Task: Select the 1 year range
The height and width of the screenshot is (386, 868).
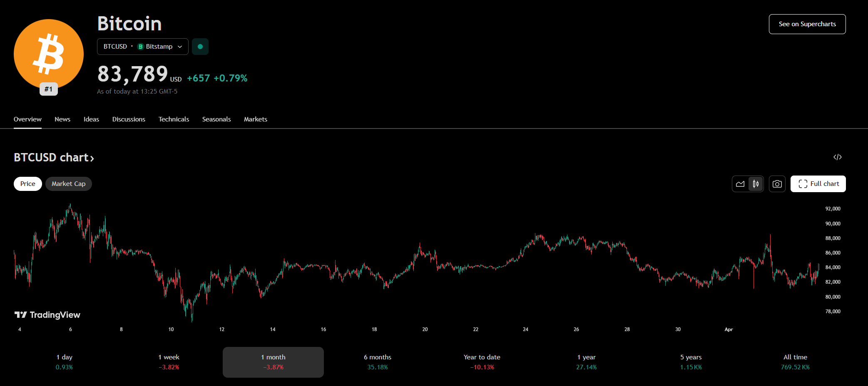Action: tap(587, 362)
